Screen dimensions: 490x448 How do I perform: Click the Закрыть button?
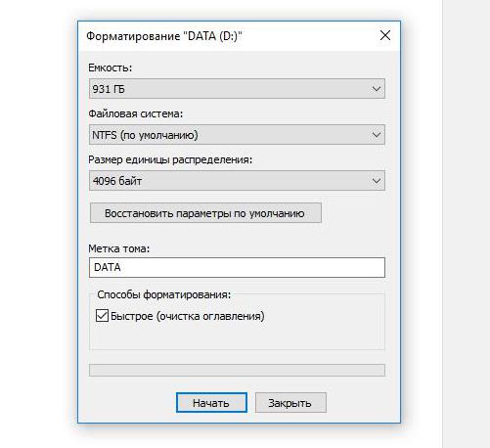tap(290, 403)
